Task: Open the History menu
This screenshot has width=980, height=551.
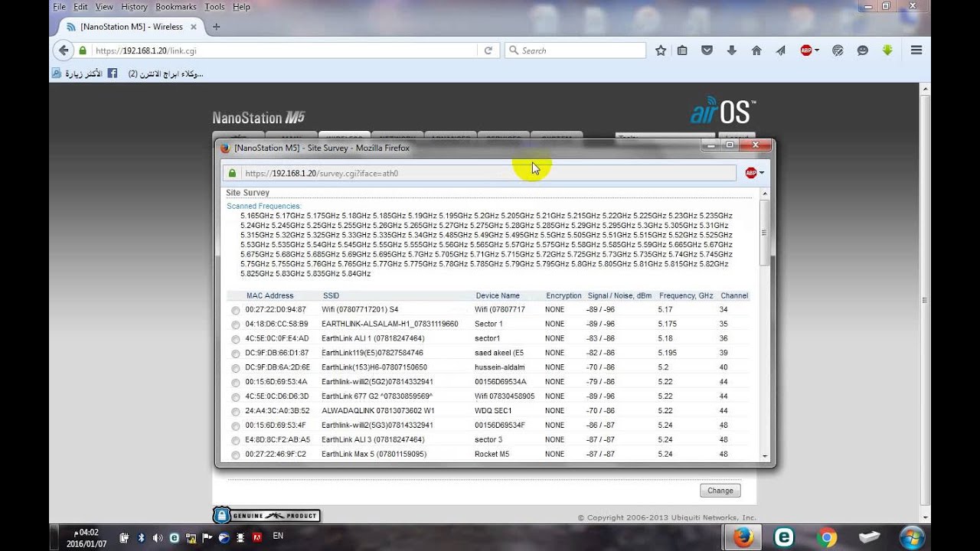Action: (x=134, y=7)
